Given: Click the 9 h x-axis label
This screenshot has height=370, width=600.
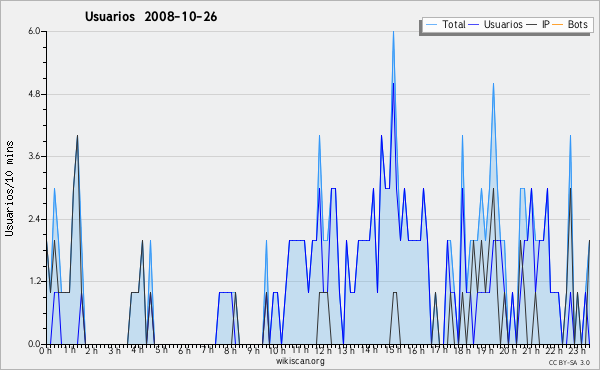Looking at the screenshot, I should coord(253,350).
